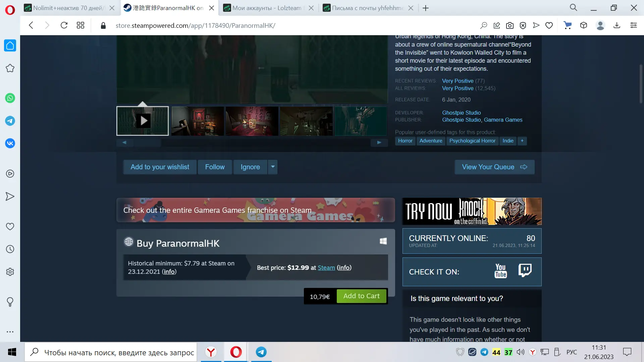Add page to bookmarks heart icon
This screenshot has width=644, height=362.
549,25
